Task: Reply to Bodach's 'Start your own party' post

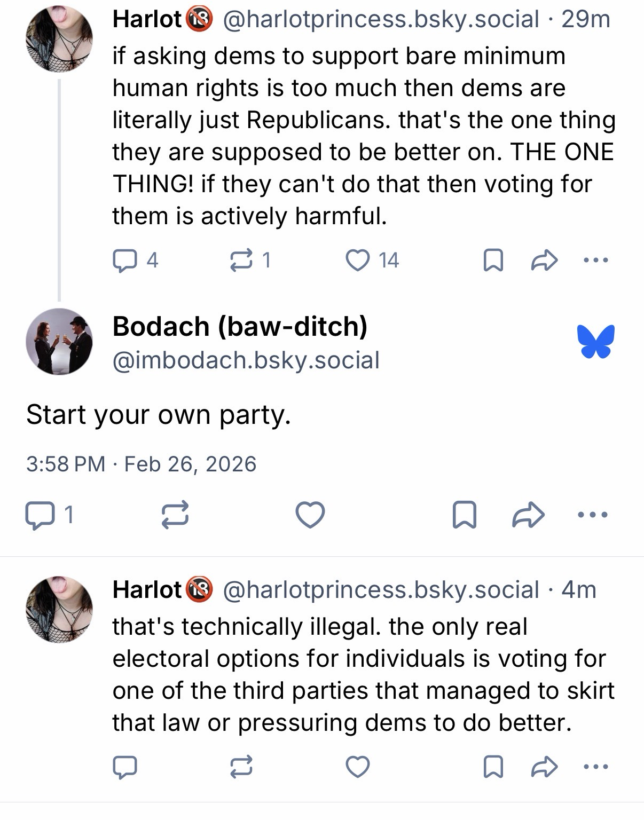Action: (39, 515)
